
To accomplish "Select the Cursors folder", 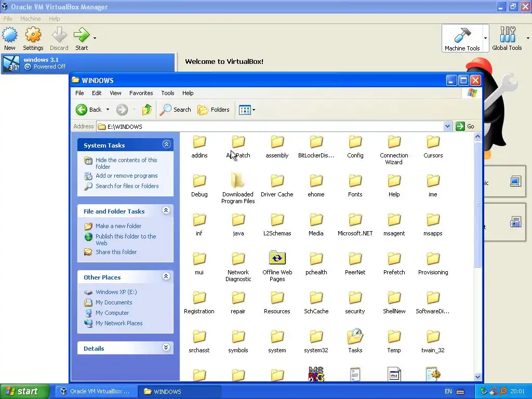I will coord(433,147).
